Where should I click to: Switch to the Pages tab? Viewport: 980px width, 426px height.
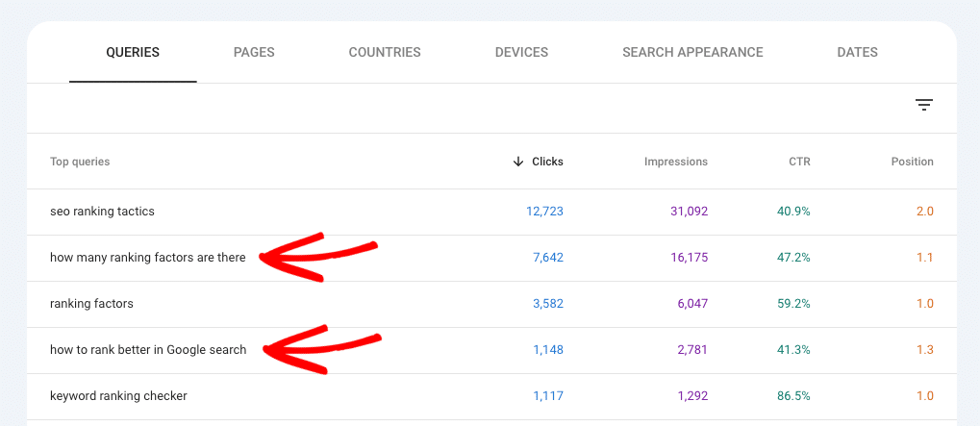coord(254,53)
